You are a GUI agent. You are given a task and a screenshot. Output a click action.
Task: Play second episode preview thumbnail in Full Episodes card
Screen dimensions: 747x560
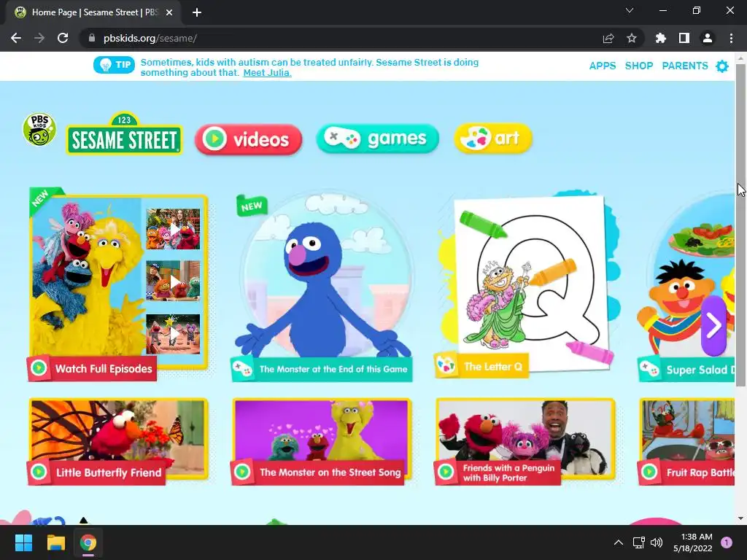(x=173, y=281)
